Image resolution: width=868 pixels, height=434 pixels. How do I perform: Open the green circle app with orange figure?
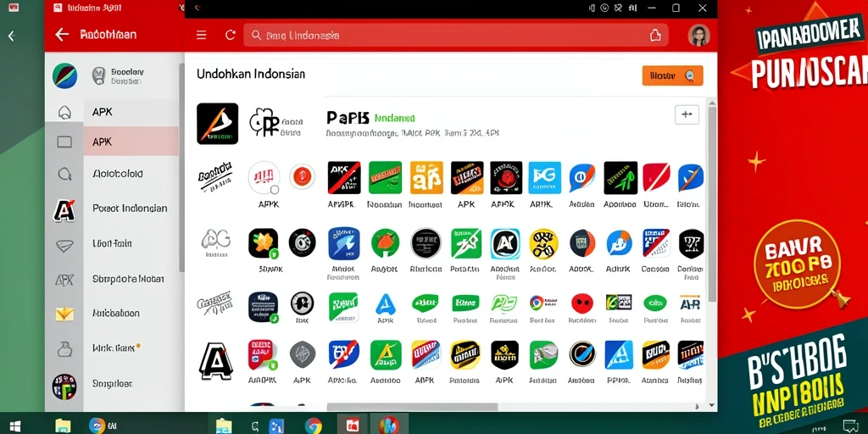386,243
